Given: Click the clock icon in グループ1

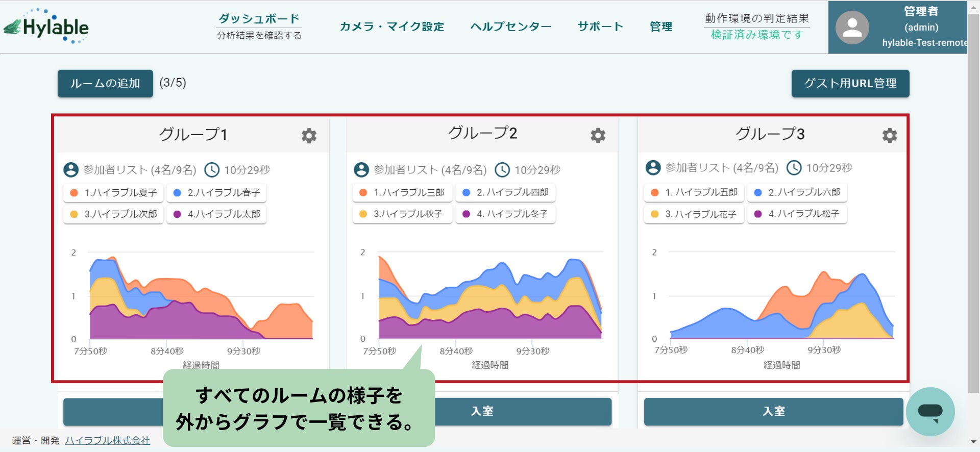Looking at the screenshot, I should tap(212, 169).
